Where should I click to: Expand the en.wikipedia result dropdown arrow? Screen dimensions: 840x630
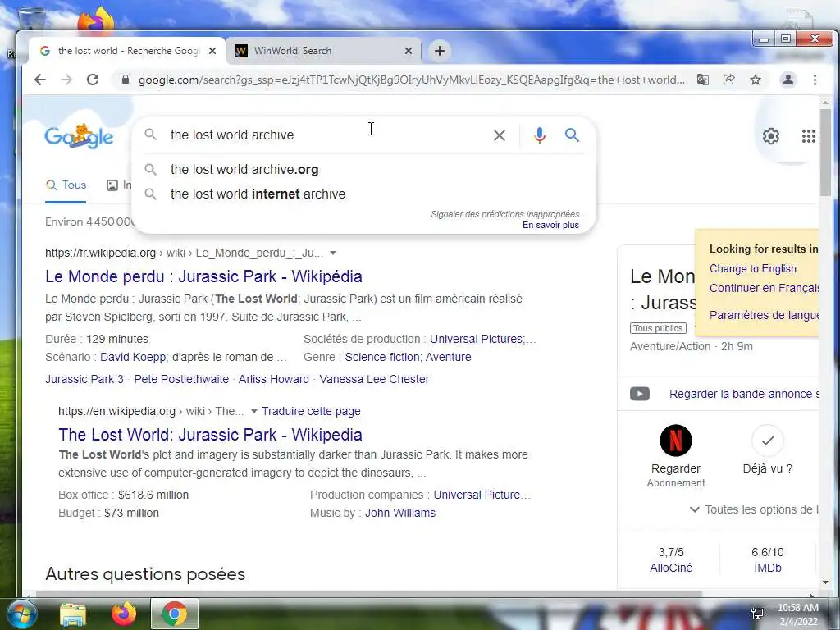pos(254,411)
